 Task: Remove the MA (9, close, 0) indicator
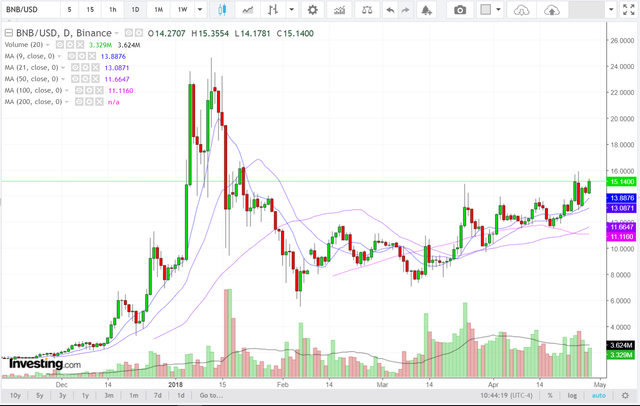[92, 56]
